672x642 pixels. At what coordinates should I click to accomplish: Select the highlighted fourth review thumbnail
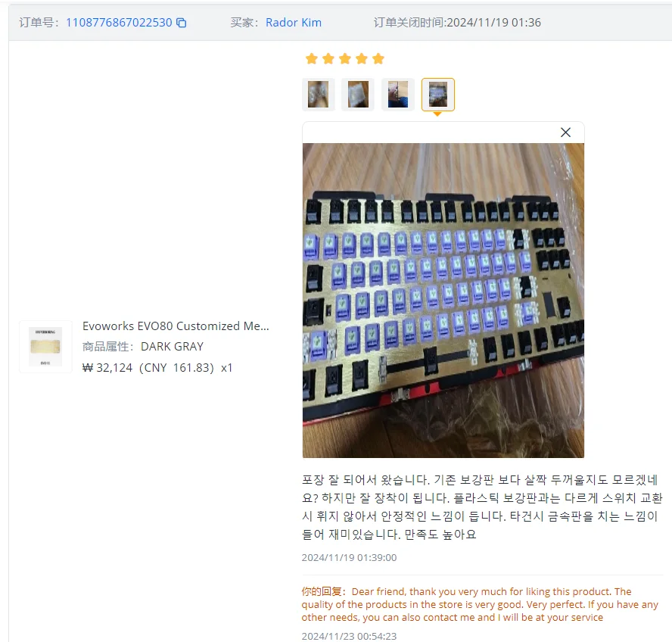(x=438, y=95)
